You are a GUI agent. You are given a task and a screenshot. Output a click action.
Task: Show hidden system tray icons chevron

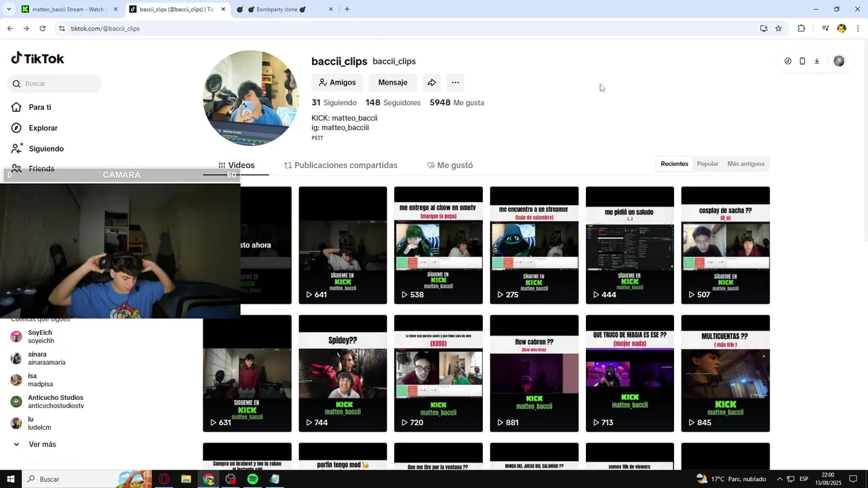[x=778, y=479]
